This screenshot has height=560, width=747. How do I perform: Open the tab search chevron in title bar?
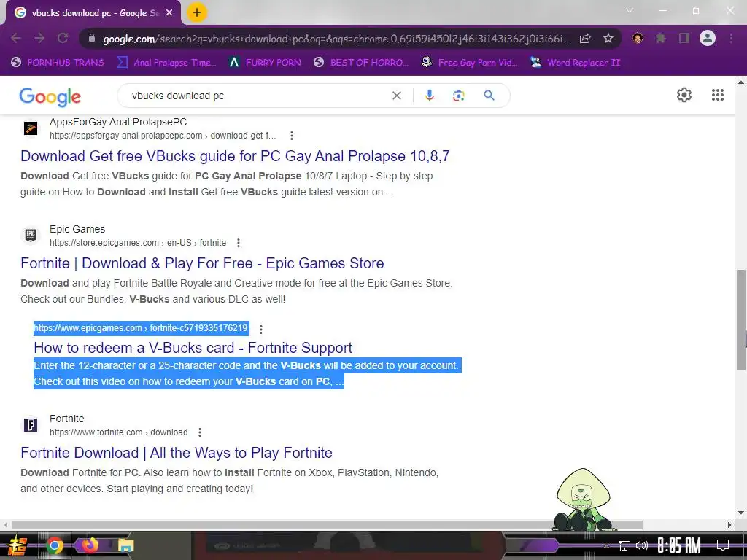[x=630, y=10]
